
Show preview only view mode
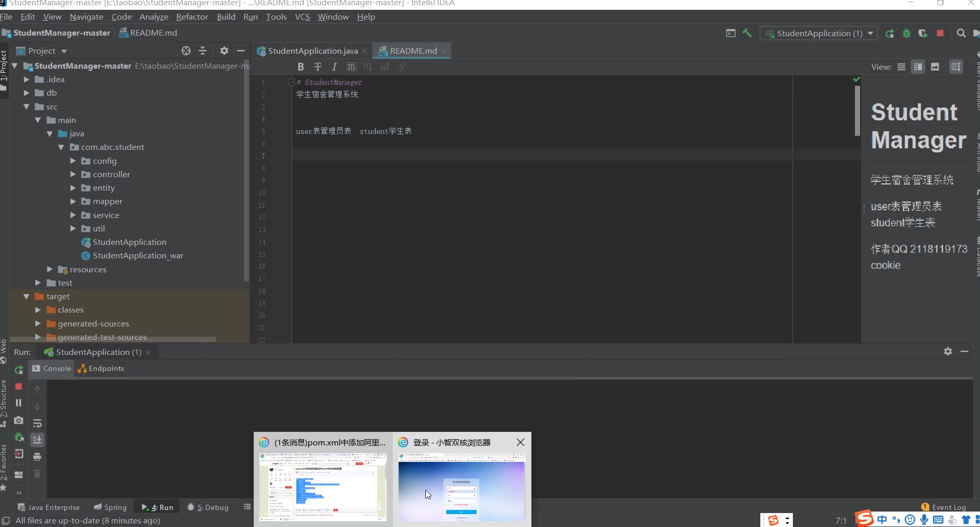click(935, 67)
